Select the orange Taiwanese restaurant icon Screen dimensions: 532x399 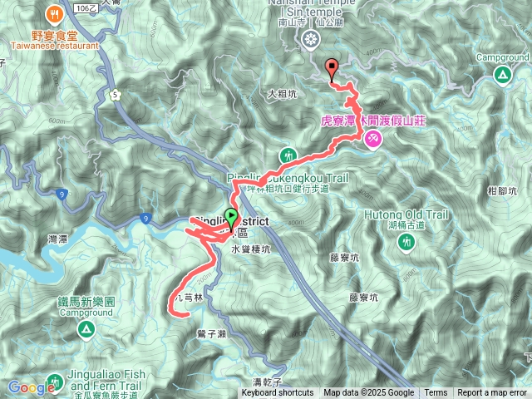54,15
